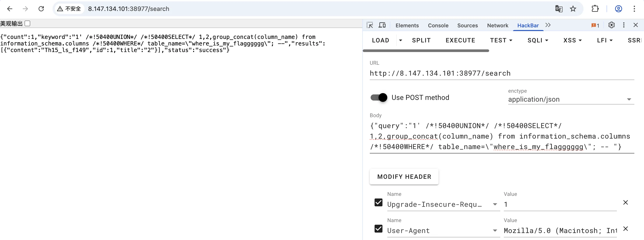Open the Google Translate icon
644x240 pixels.
point(559,9)
